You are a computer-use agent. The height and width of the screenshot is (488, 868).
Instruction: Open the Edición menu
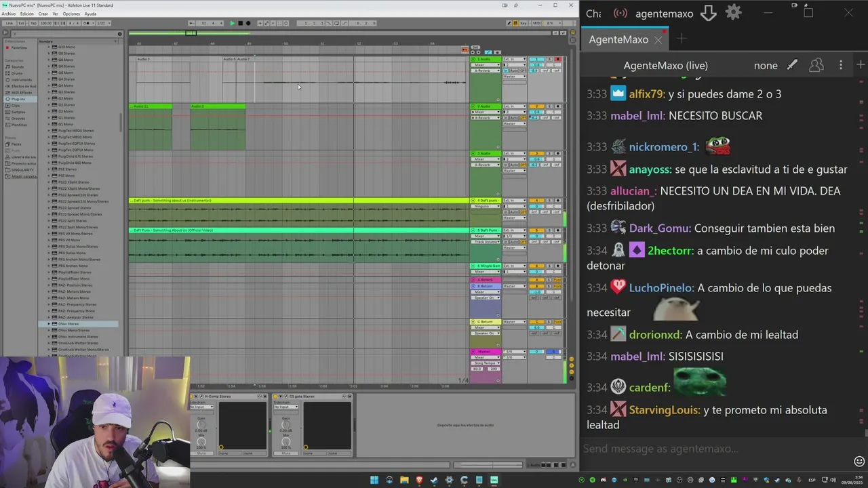[26, 14]
